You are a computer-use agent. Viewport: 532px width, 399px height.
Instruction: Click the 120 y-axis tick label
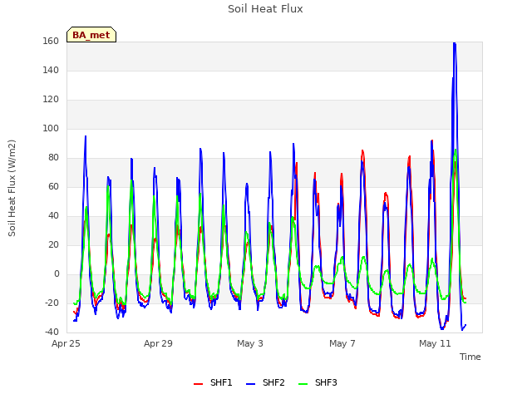coord(51,100)
